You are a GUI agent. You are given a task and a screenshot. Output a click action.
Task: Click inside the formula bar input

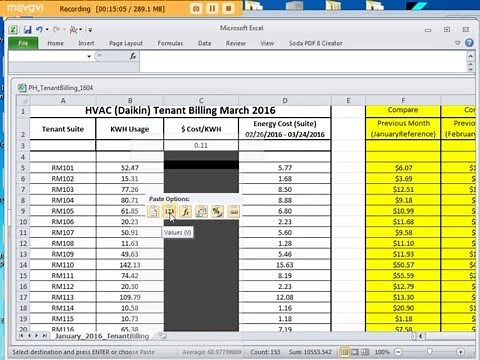(303, 61)
